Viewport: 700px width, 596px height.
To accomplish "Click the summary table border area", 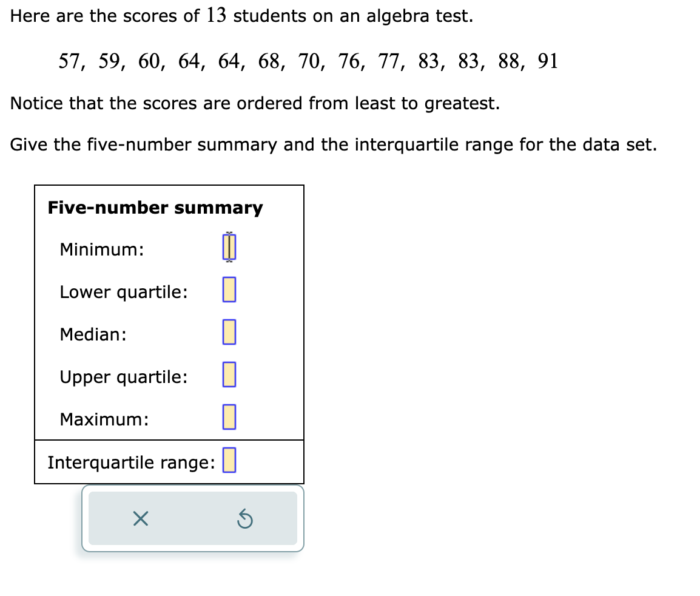I will coord(170,185).
